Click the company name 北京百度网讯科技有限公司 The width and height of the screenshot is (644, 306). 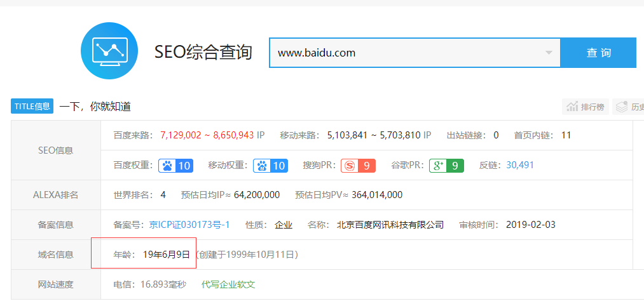[390, 225]
